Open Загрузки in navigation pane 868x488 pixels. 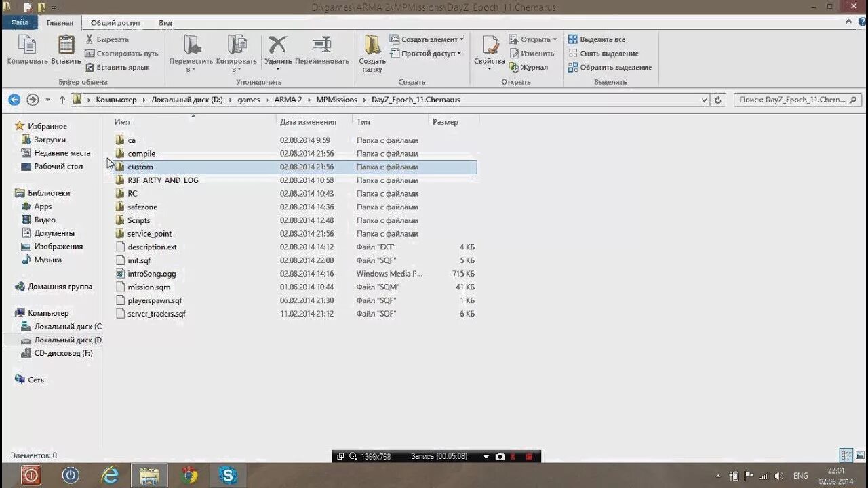point(50,140)
